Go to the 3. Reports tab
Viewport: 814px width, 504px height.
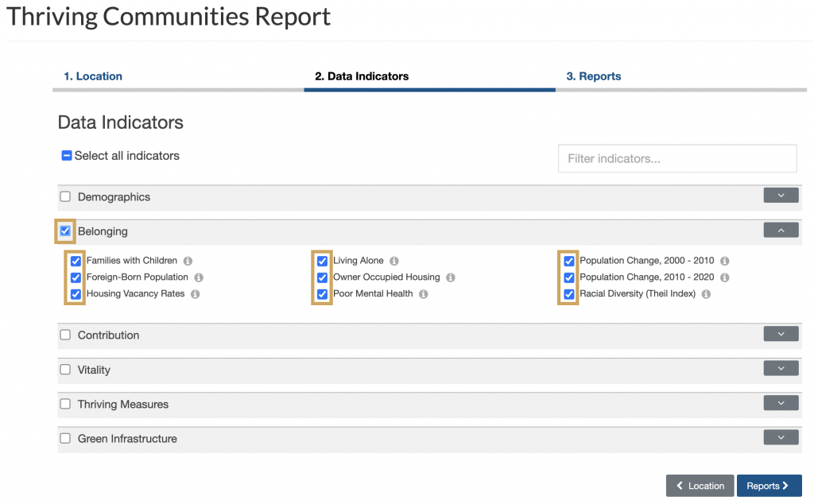(593, 76)
